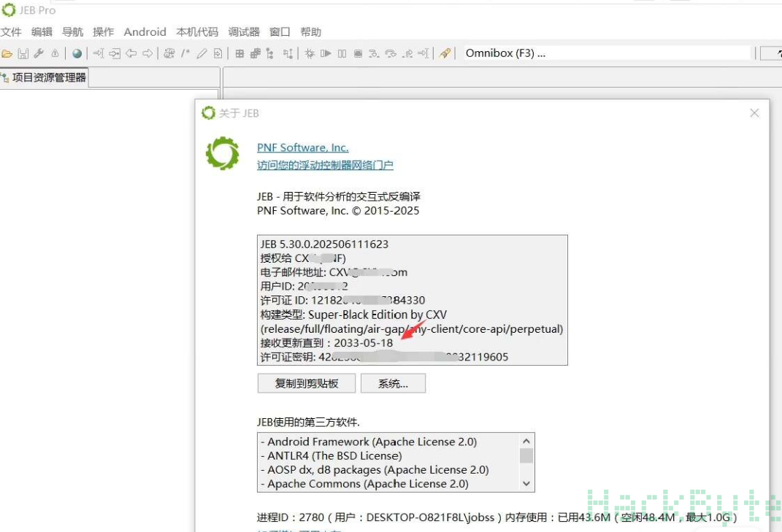
Task: Close the 关于 JEB dialog
Action: click(754, 113)
